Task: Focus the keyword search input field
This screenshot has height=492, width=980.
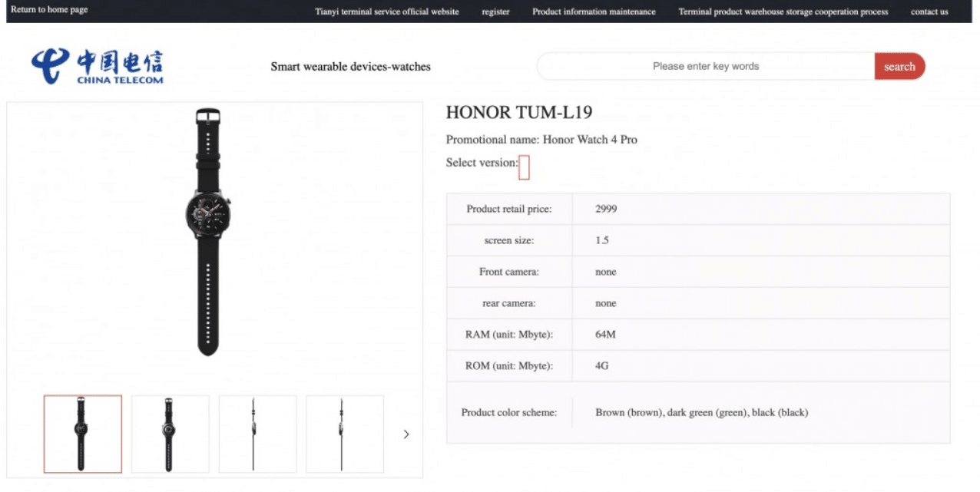Action: pyautogui.click(x=706, y=66)
